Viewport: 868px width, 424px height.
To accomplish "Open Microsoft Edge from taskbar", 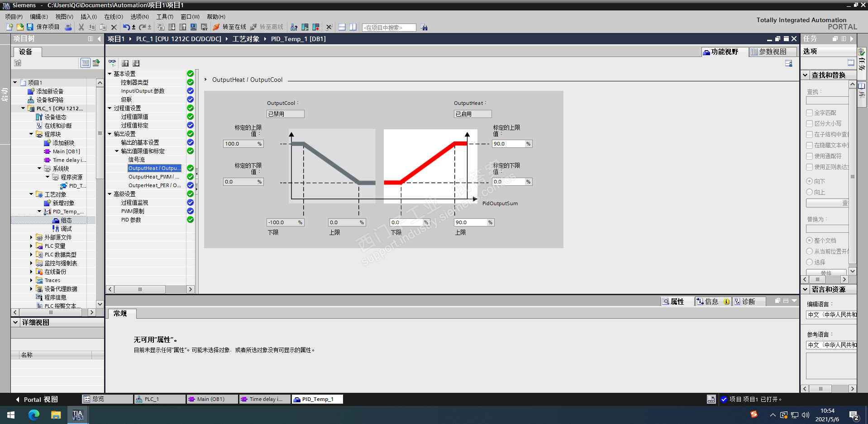I will pyautogui.click(x=34, y=415).
